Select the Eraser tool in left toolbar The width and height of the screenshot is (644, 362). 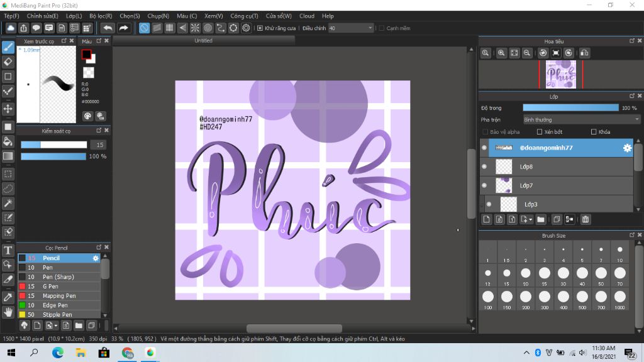[8, 62]
